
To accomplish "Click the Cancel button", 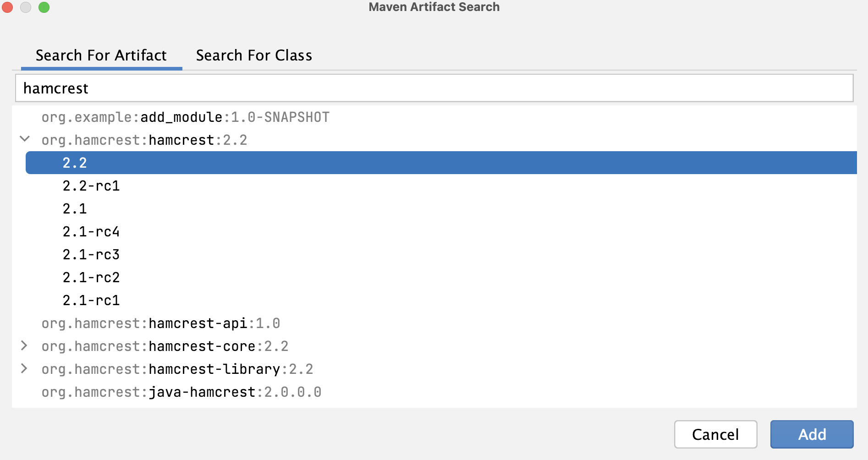I will 715,434.
